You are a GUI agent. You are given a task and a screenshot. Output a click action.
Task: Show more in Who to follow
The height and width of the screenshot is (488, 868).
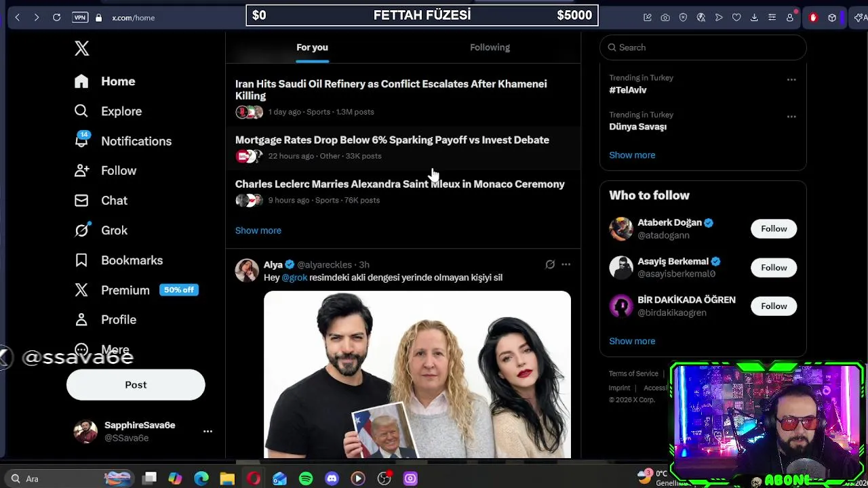[632, 341]
